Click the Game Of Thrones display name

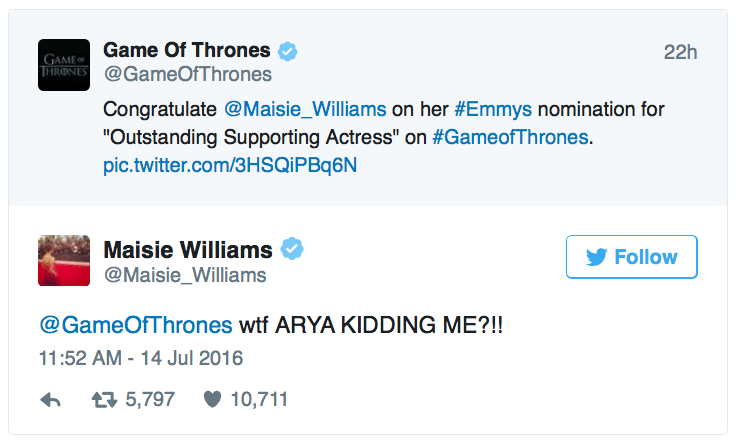[187, 50]
